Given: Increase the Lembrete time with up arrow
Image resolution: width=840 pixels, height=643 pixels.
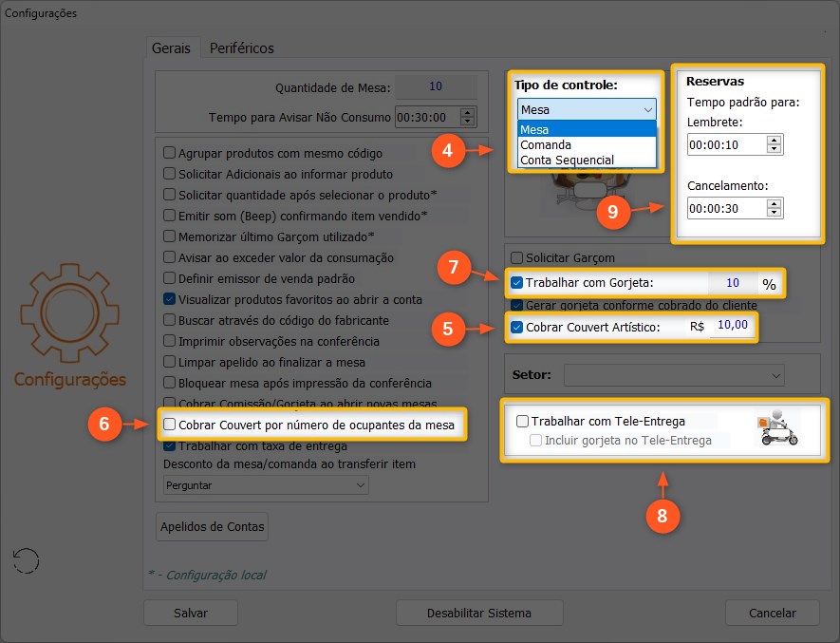Looking at the screenshot, I should [x=774, y=140].
